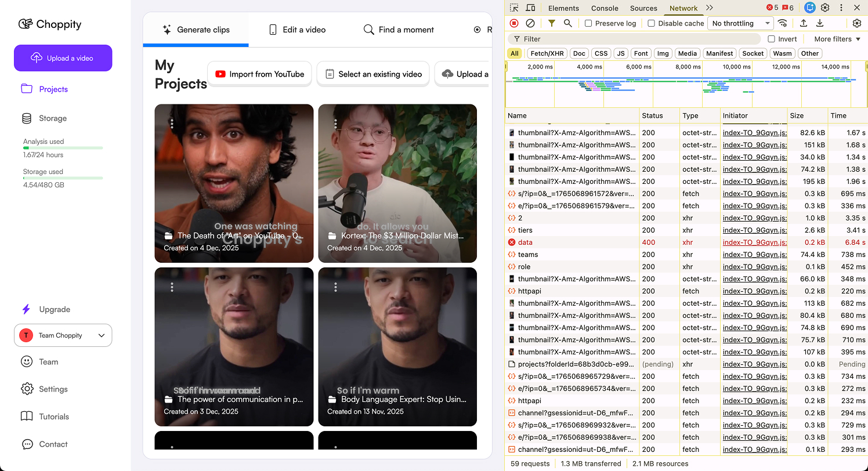Screen dimensions: 868x471
Task: Open Network panel settings gear
Action: (857, 23)
